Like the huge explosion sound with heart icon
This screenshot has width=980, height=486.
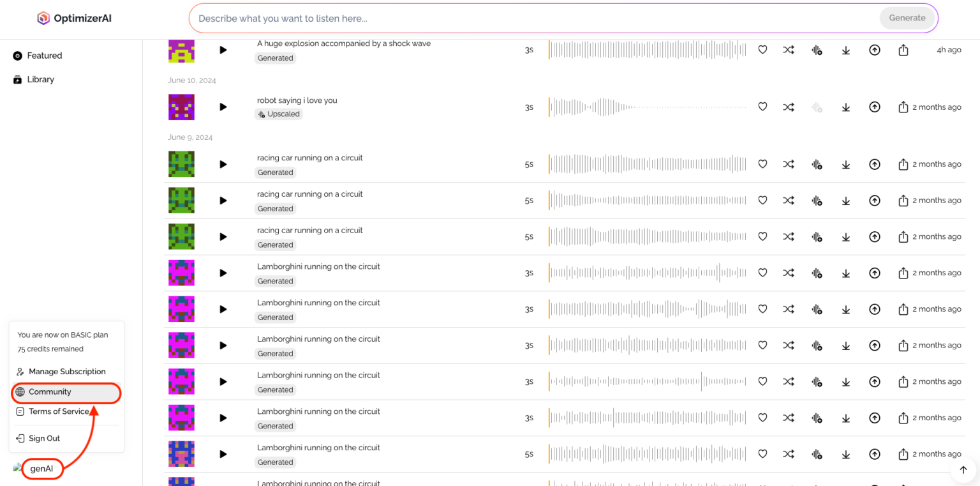[x=762, y=50]
